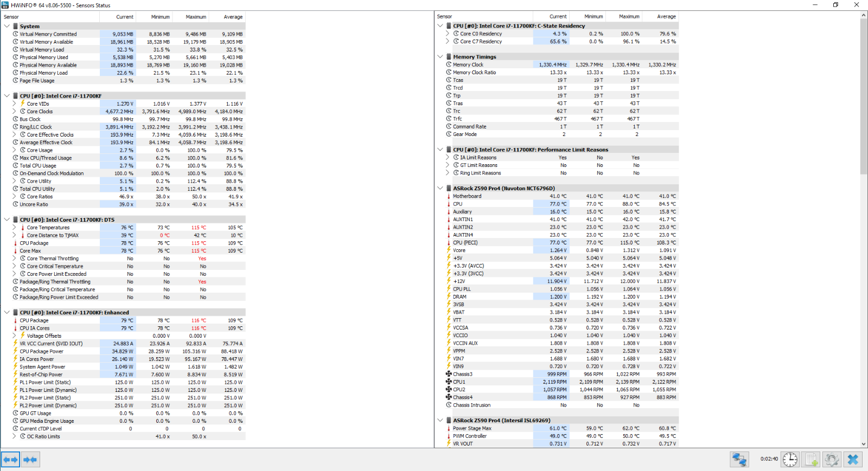Screen dimensions: 868x471
Task: Expand the GT Limit Reasons row
Action: pyautogui.click(x=448, y=165)
